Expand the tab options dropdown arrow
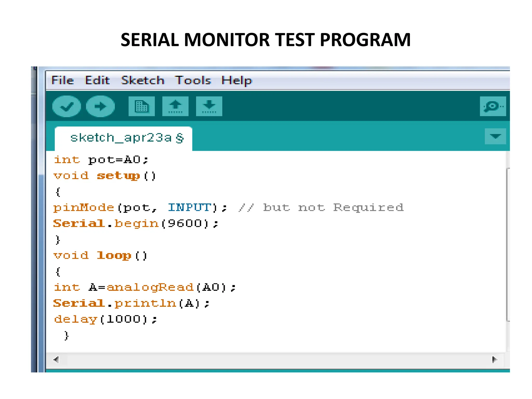The width and height of the screenshot is (532, 399). pos(495,136)
